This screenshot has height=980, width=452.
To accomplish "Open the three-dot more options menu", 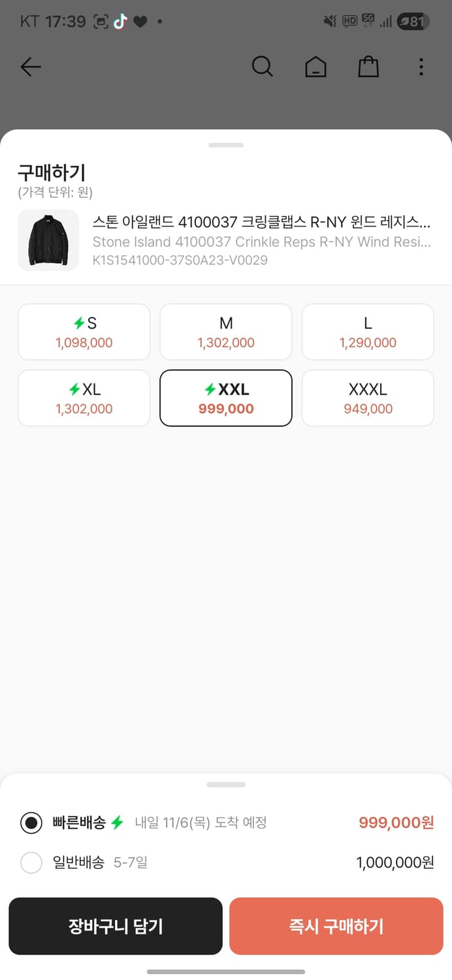I will pos(421,67).
